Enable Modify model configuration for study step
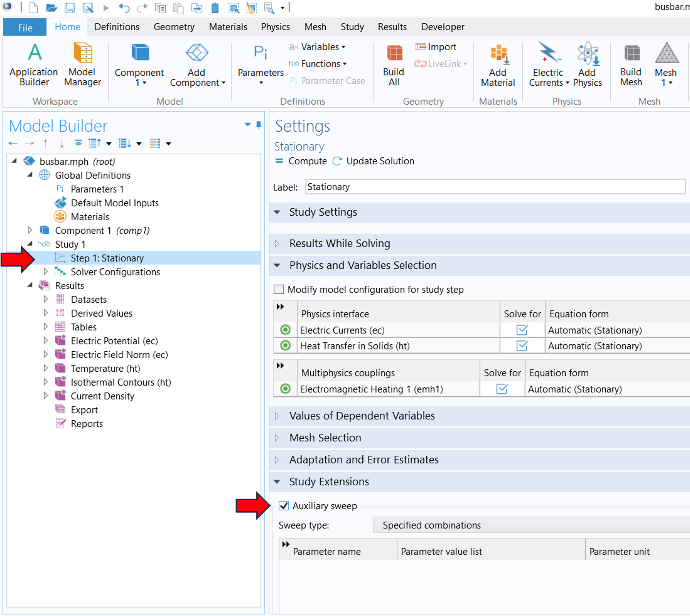 279,289
